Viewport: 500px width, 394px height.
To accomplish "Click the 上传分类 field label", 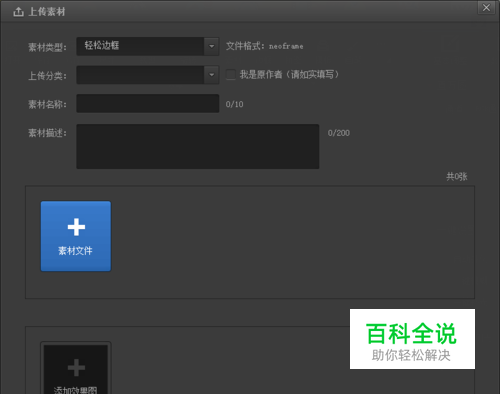I will (47, 76).
